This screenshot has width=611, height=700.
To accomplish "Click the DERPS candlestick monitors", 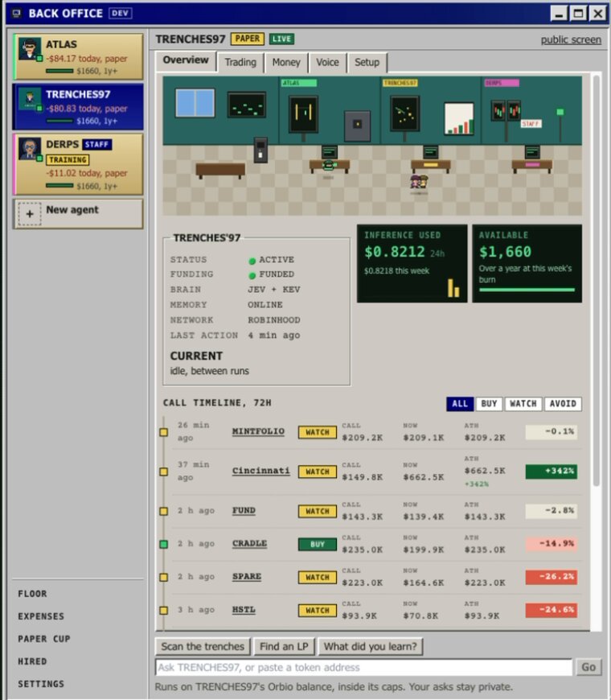I will [x=506, y=111].
